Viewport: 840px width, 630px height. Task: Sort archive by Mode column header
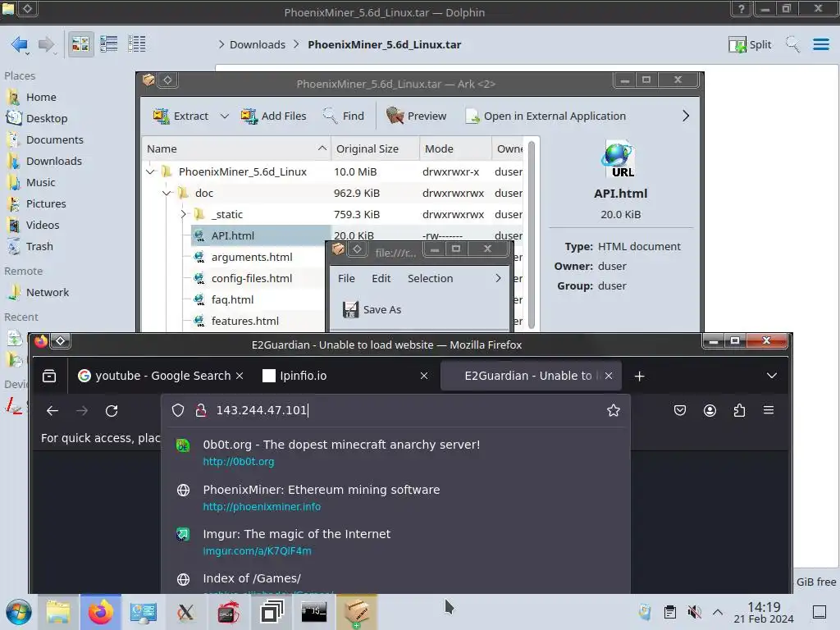[x=455, y=149]
